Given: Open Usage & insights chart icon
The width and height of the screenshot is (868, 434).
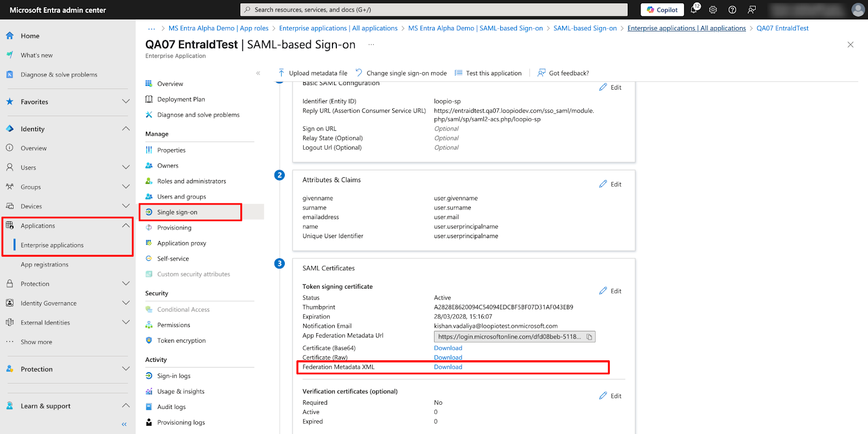Looking at the screenshot, I should click(149, 392).
